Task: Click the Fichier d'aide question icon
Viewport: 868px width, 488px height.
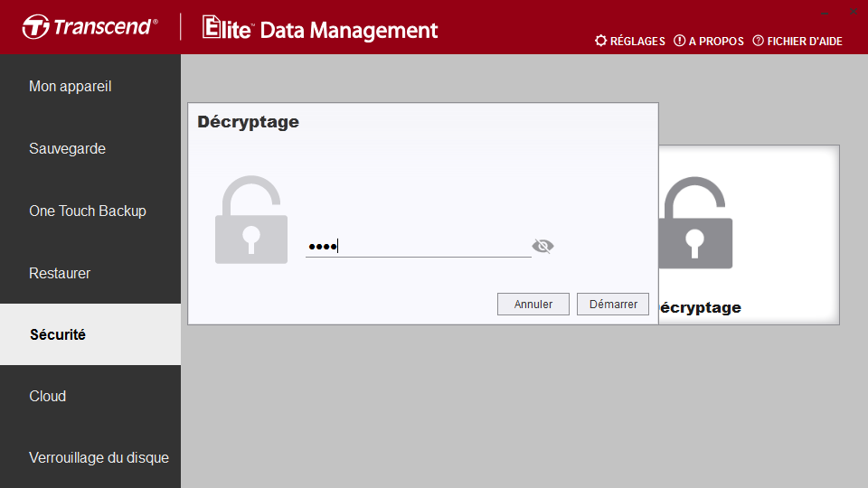Action: click(758, 41)
